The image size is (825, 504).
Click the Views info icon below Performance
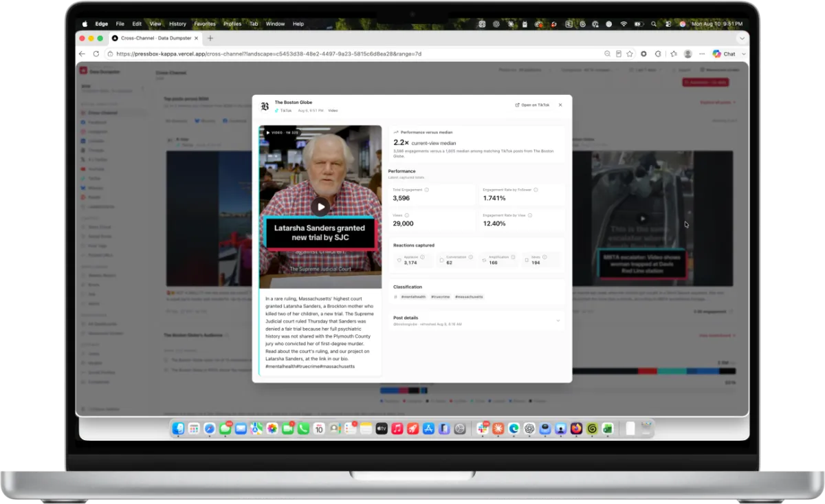point(408,215)
